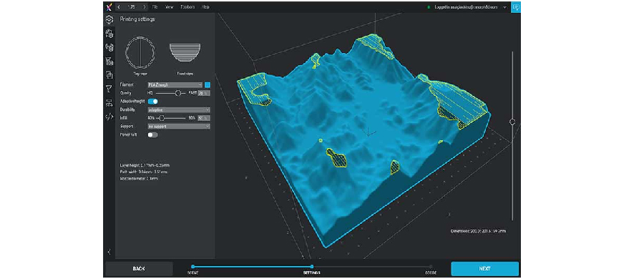The width and height of the screenshot is (644, 279).
Task: Click the filament color swatch
Action: [x=208, y=84]
